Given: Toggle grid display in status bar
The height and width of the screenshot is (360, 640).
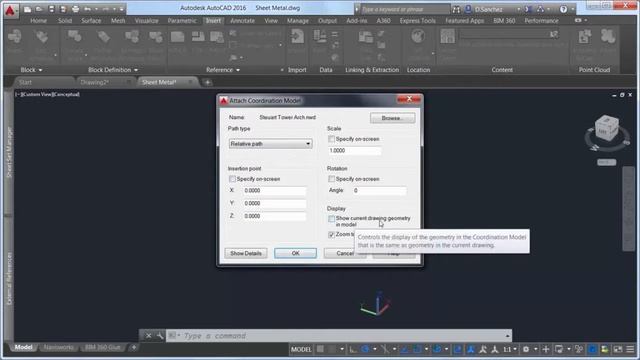Looking at the screenshot, I should [x=320, y=349].
